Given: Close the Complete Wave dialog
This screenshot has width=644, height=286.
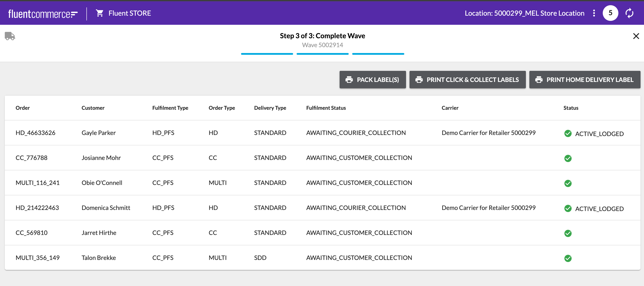Looking at the screenshot, I should [x=636, y=36].
